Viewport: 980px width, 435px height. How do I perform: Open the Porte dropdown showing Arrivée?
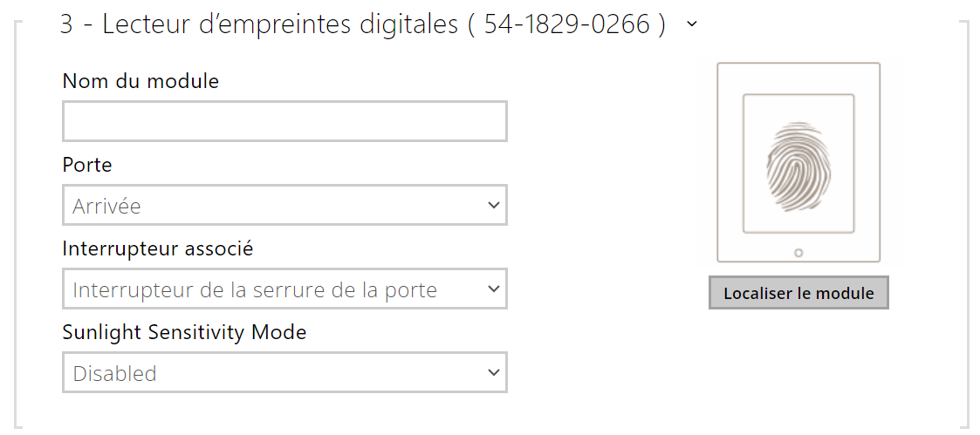coord(284,206)
